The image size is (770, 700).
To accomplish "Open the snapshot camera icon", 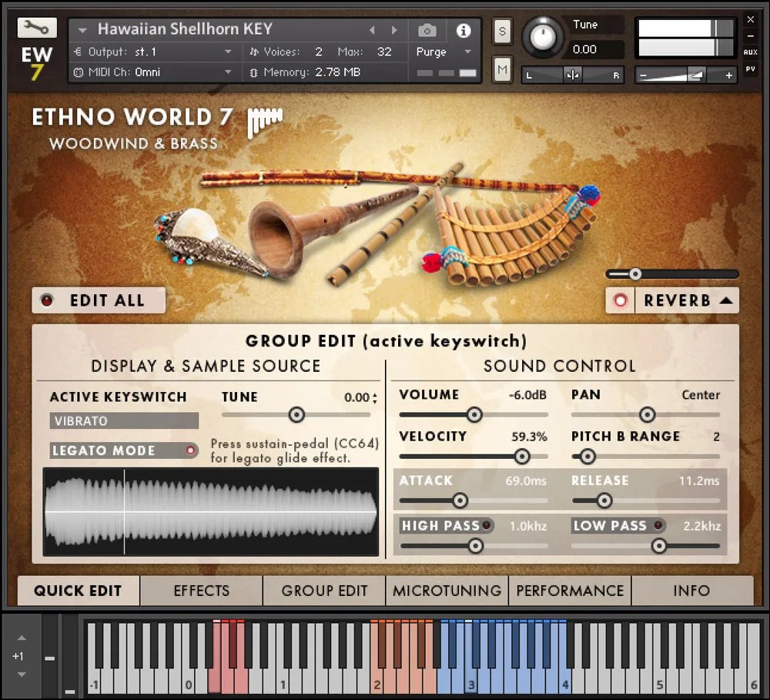I will pos(428,29).
